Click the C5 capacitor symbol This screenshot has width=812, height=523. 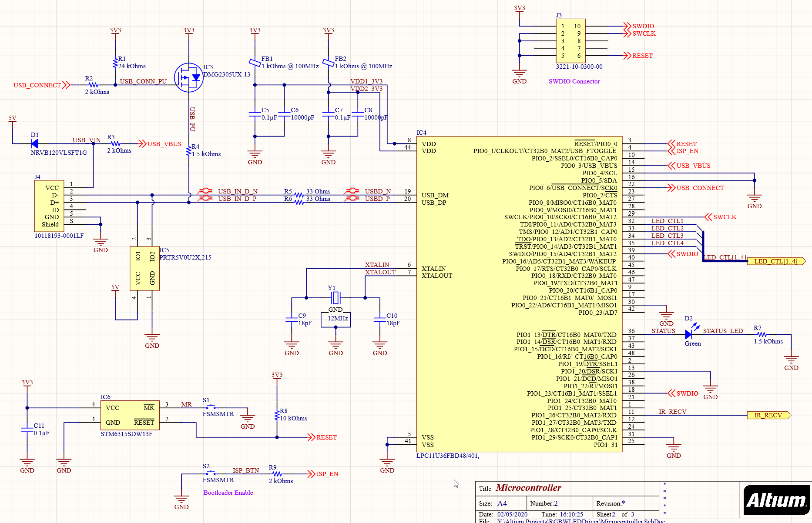pos(255,114)
